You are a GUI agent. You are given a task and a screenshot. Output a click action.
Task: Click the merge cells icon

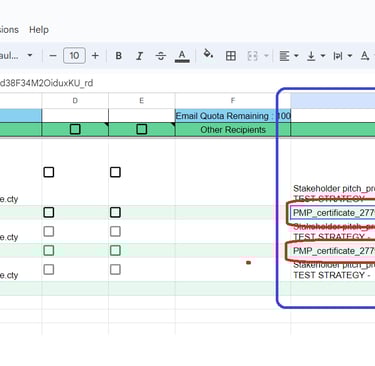pos(253,56)
